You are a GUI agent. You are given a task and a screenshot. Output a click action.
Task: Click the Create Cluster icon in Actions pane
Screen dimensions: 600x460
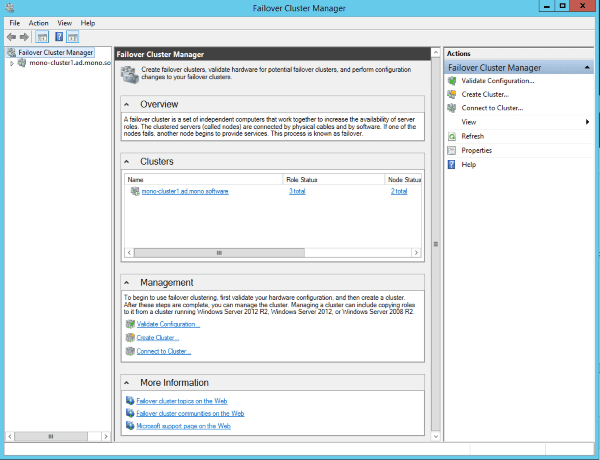tap(452, 94)
